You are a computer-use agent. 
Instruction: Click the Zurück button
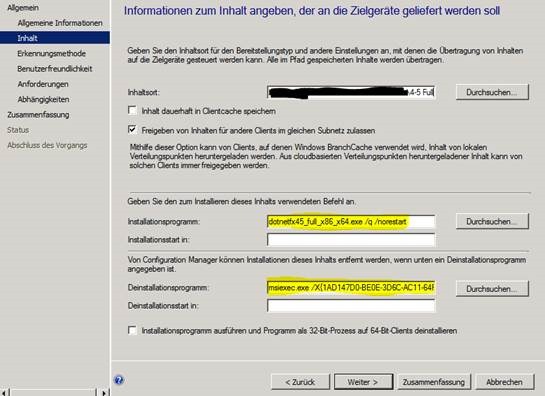[x=300, y=382]
